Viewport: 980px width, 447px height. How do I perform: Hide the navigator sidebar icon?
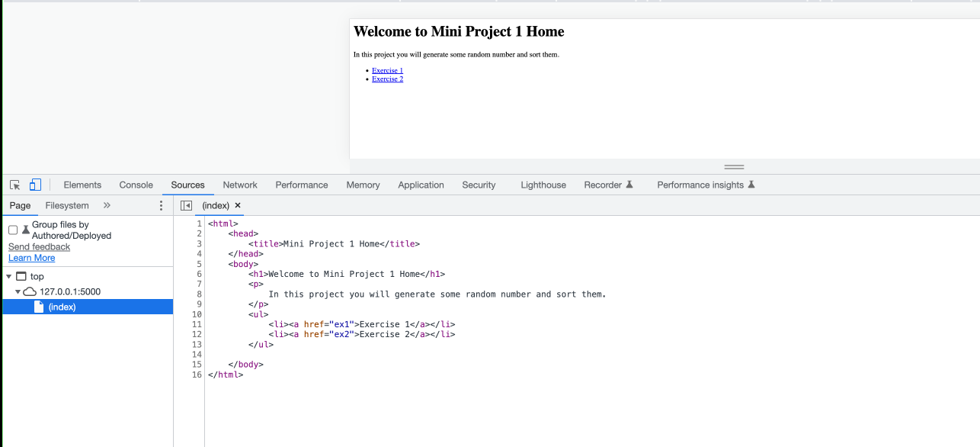point(186,205)
